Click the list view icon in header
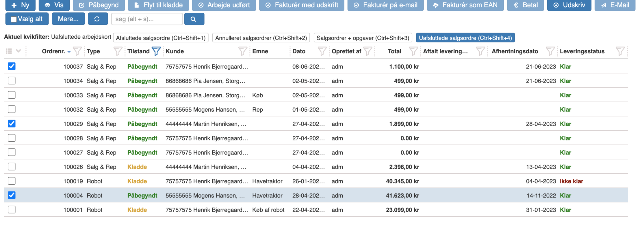Screen dimensions: 644x238 coord(9,51)
